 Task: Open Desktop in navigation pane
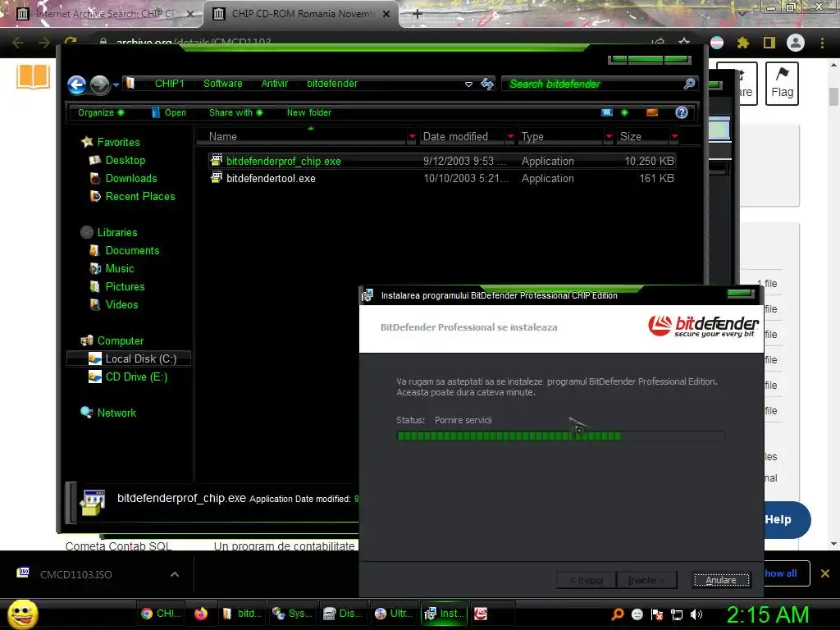[x=125, y=160]
